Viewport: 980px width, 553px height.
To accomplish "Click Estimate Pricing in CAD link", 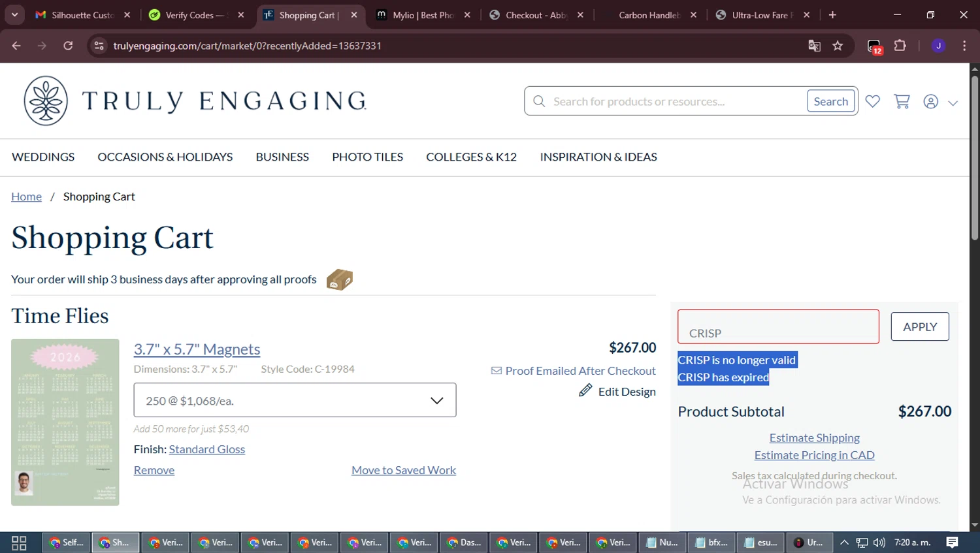I will 814,455.
